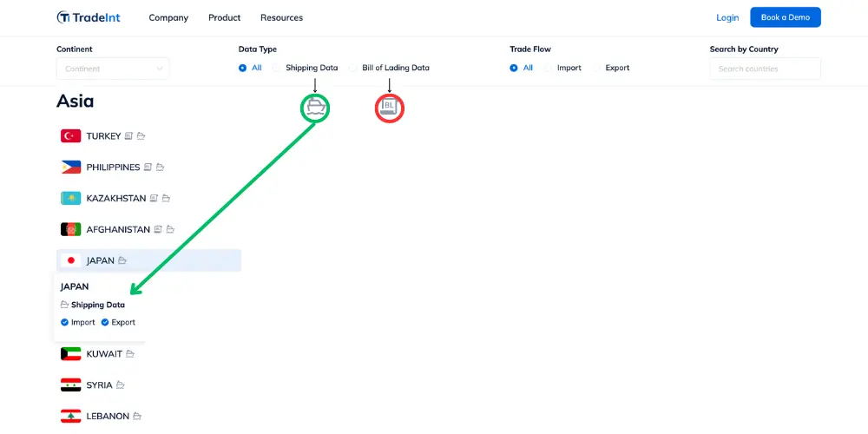Click Afghanistan's bill of lading icon
This screenshot has height=434, width=868.
pyautogui.click(x=158, y=228)
